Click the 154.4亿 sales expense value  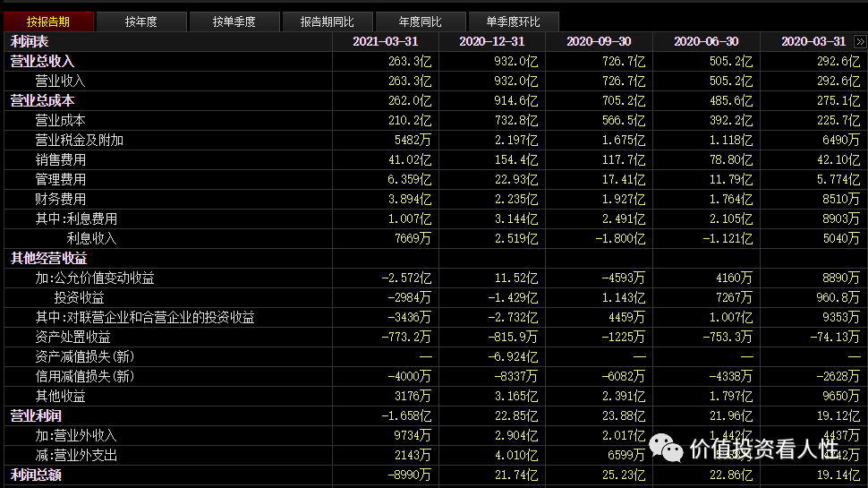515,160
